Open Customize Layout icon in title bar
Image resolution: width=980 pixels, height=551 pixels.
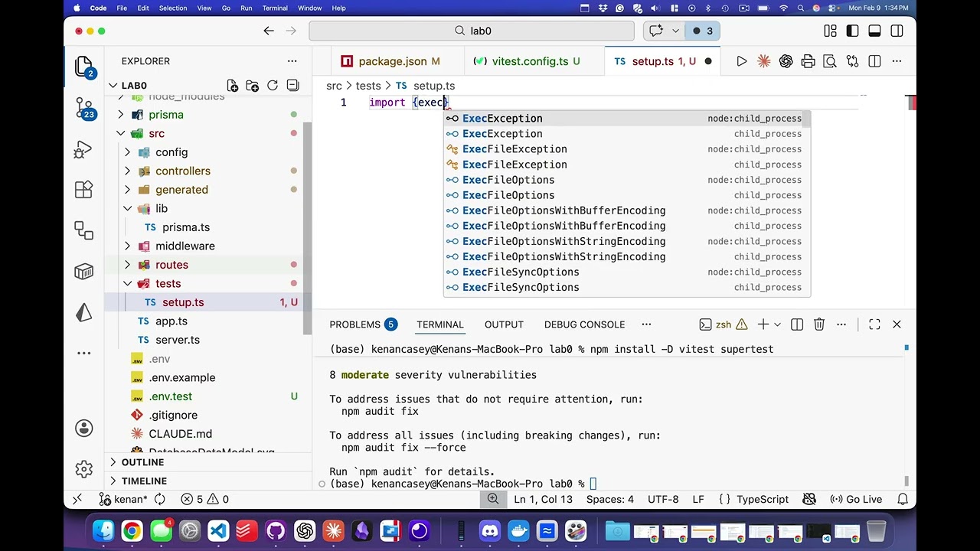click(x=830, y=31)
